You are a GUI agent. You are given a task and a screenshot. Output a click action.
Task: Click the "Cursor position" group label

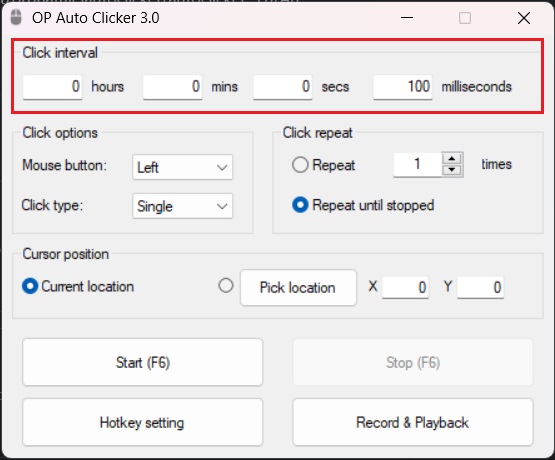(x=65, y=254)
